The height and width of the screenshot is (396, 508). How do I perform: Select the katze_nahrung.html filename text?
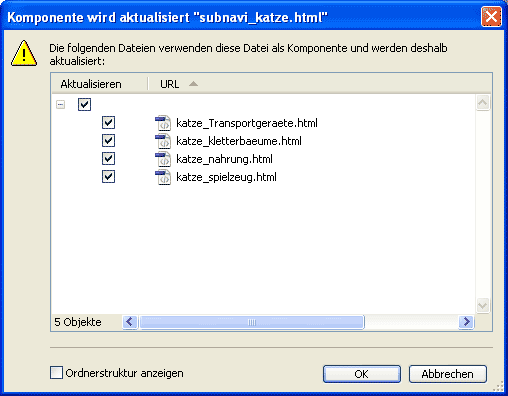(224, 159)
